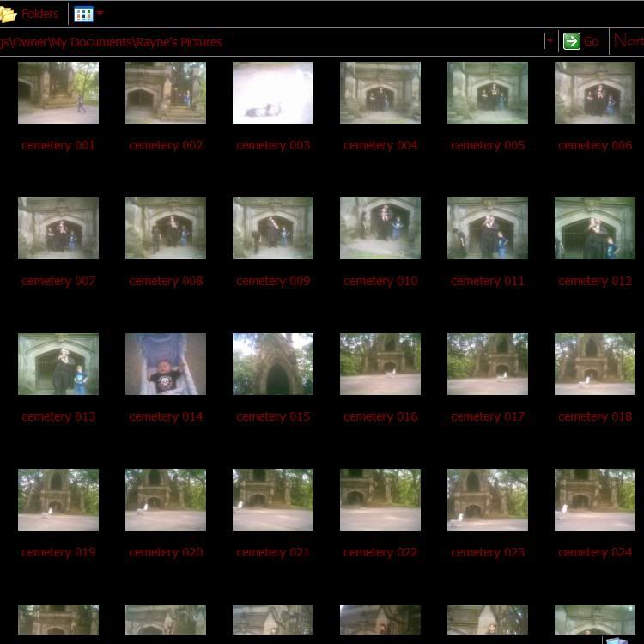The height and width of the screenshot is (644, 644).
Task: Select thumbnail of cemetery 019
Action: pyautogui.click(x=58, y=500)
